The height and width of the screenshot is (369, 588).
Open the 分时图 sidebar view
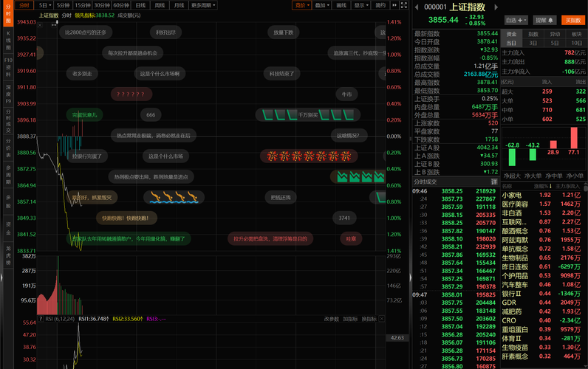[x=8, y=13]
